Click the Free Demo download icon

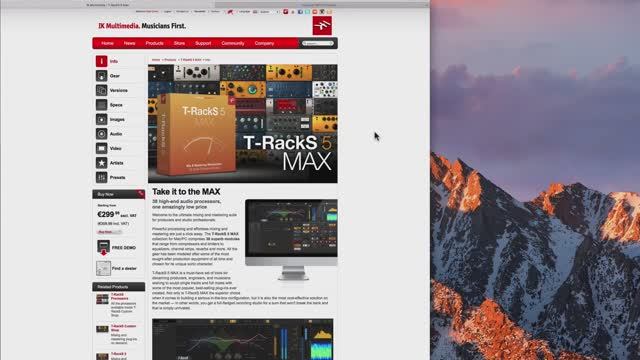[x=103, y=247]
